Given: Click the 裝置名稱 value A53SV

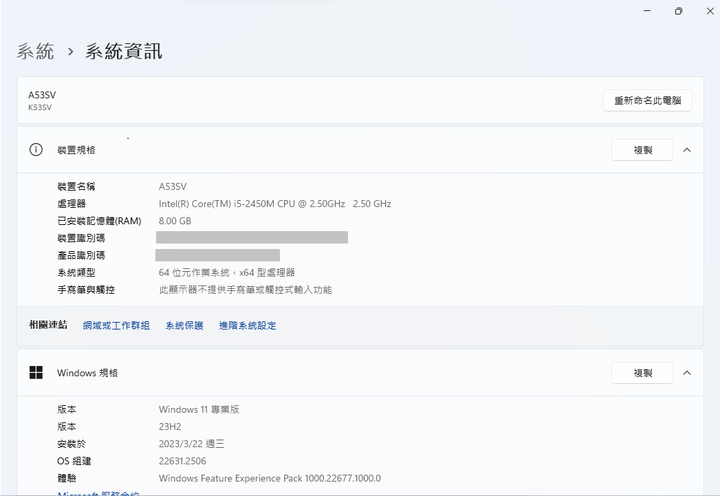Looking at the screenshot, I should pyautogui.click(x=173, y=186).
